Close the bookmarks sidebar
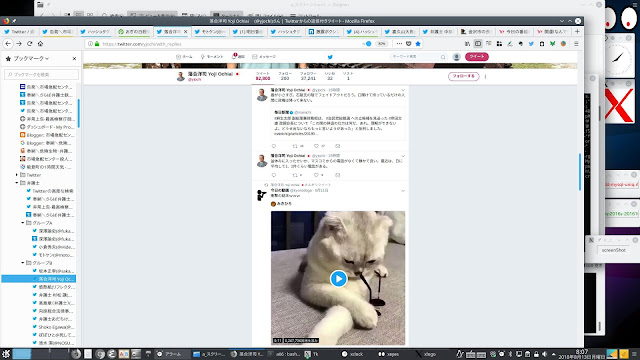640x360 pixels. tap(74, 59)
